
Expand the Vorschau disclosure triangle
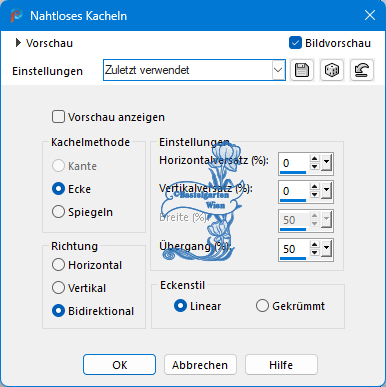(18, 43)
